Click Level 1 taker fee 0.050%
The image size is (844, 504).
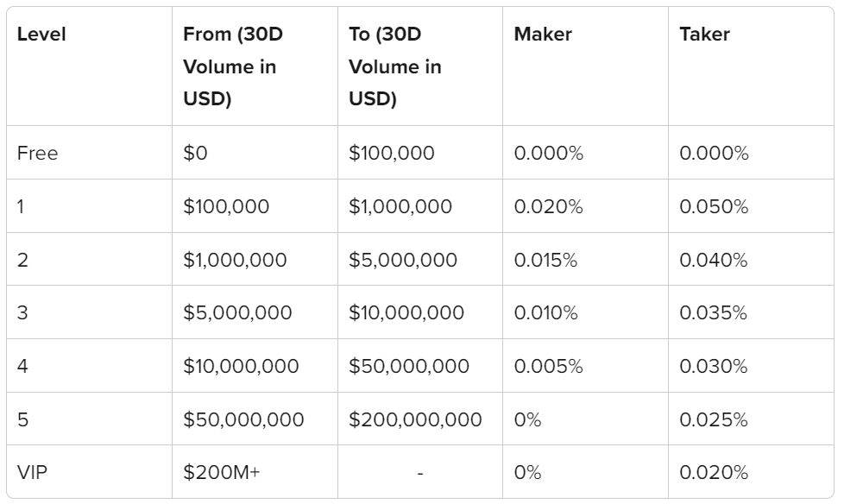pyautogui.click(x=714, y=206)
